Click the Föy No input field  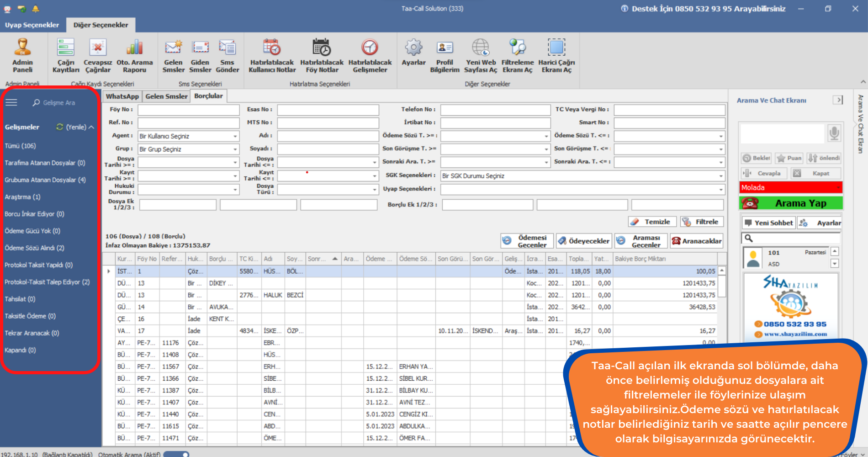(x=189, y=110)
